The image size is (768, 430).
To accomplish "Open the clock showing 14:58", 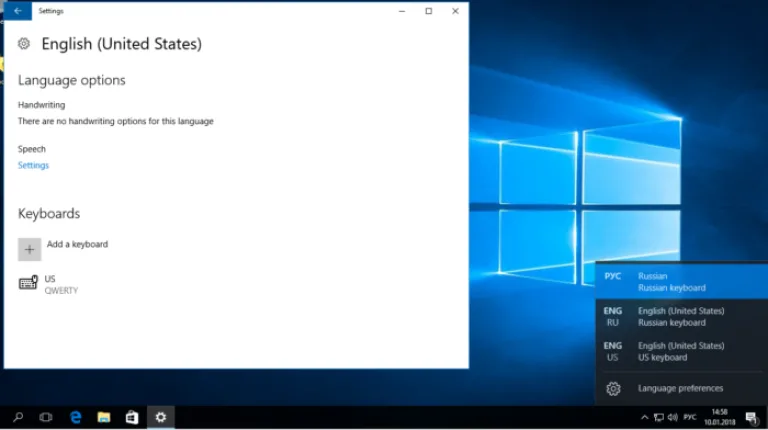I will (720, 417).
